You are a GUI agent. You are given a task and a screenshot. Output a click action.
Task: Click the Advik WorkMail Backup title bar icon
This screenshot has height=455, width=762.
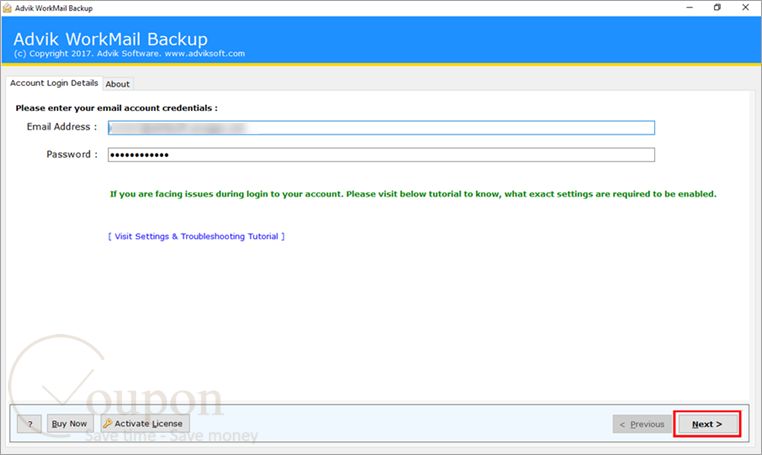click(x=7, y=8)
